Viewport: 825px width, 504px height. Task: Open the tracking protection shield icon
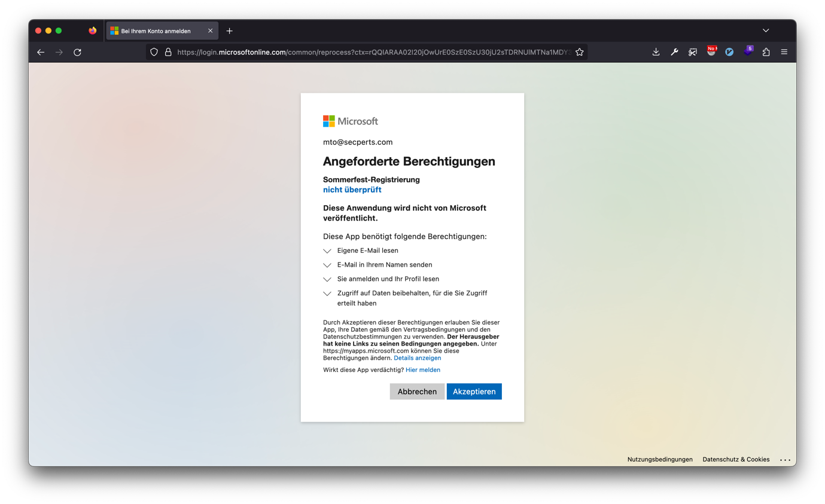pyautogui.click(x=154, y=53)
